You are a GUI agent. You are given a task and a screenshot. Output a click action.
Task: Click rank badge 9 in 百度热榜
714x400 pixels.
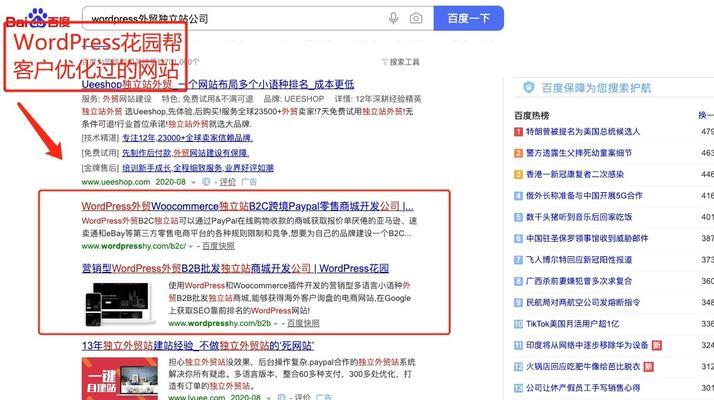click(518, 303)
